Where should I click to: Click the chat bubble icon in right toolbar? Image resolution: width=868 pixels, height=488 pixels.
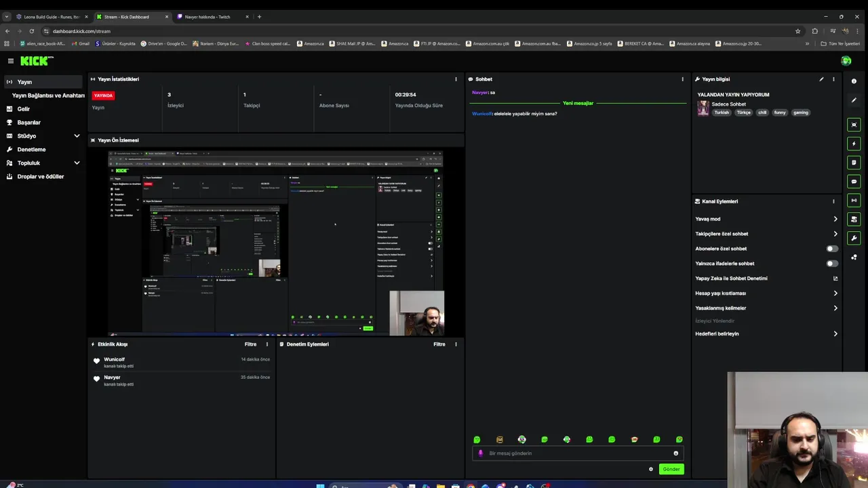tap(854, 182)
